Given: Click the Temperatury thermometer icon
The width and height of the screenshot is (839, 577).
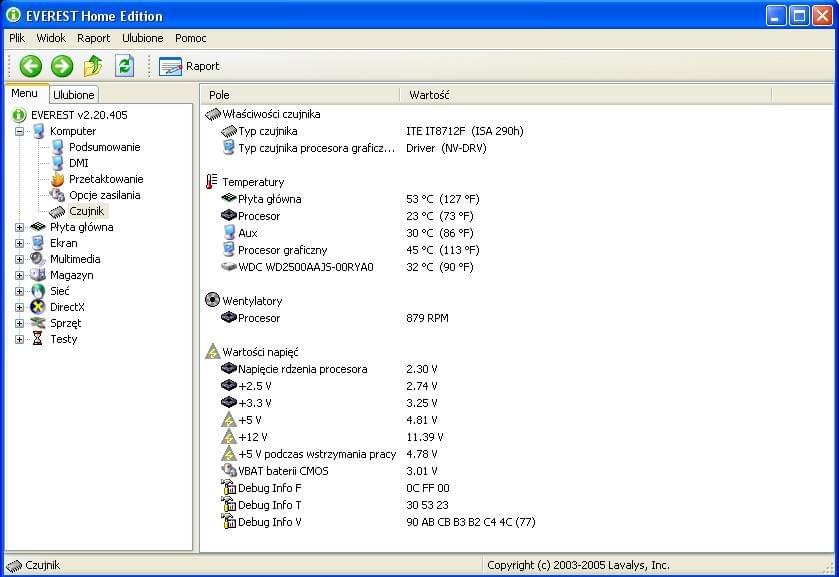Looking at the screenshot, I should pos(212,181).
